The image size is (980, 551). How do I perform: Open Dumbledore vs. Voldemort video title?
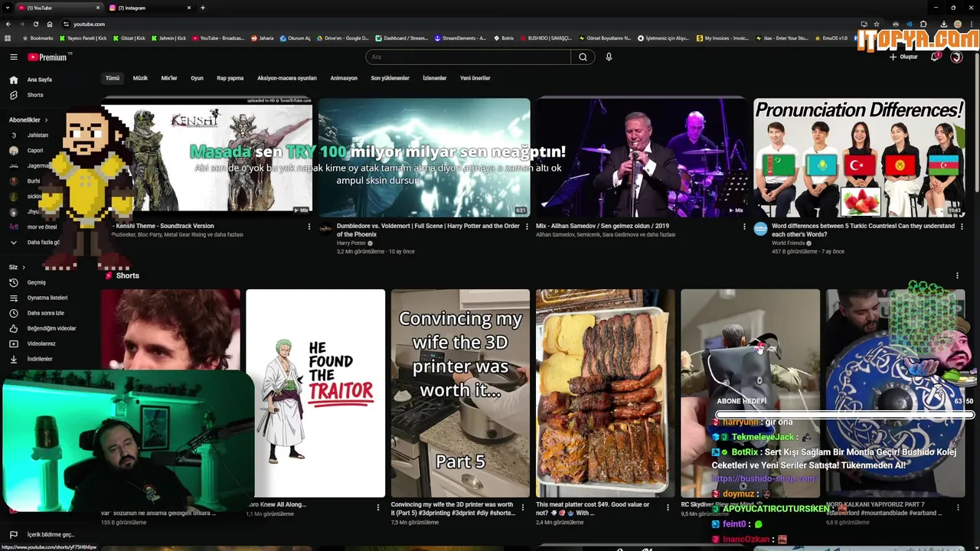[428, 230]
